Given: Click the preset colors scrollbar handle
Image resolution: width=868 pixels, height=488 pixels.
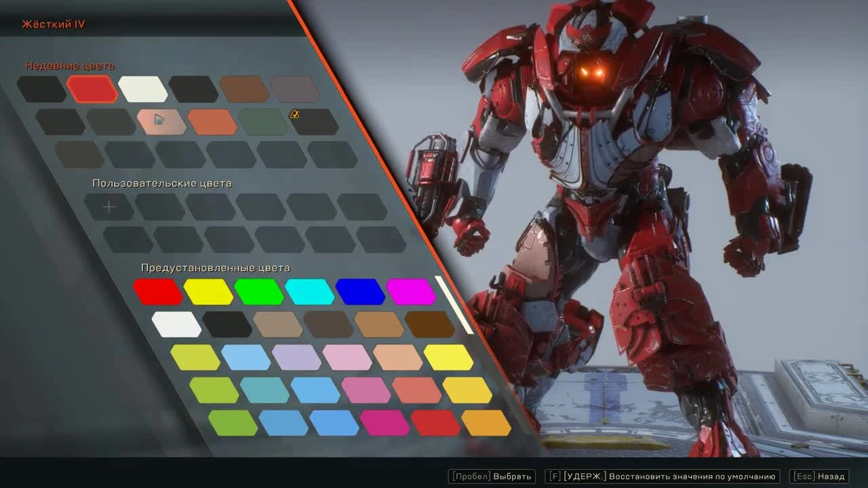Looking at the screenshot, I should point(454,304).
